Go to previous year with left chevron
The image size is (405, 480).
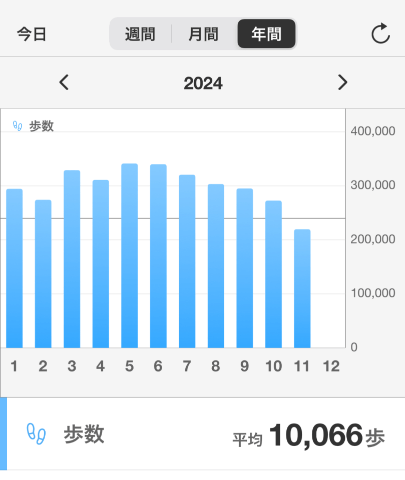pos(64,82)
